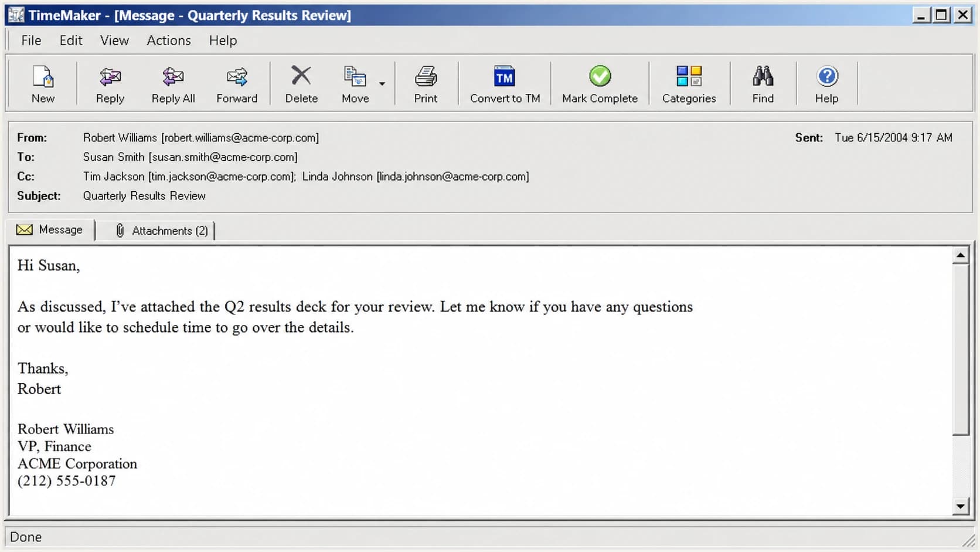Image resolution: width=980 pixels, height=552 pixels.
Task: Click Cc recipient Tim Jackson
Action: click(189, 176)
